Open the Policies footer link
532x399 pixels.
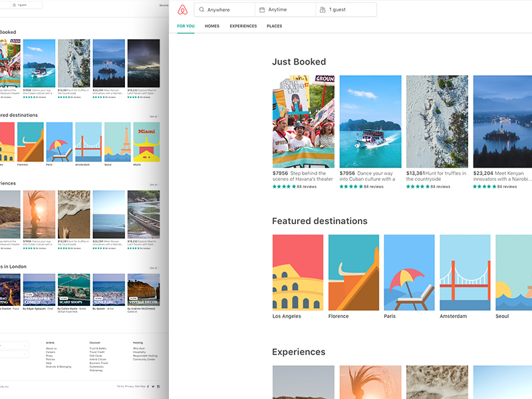[51, 359]
